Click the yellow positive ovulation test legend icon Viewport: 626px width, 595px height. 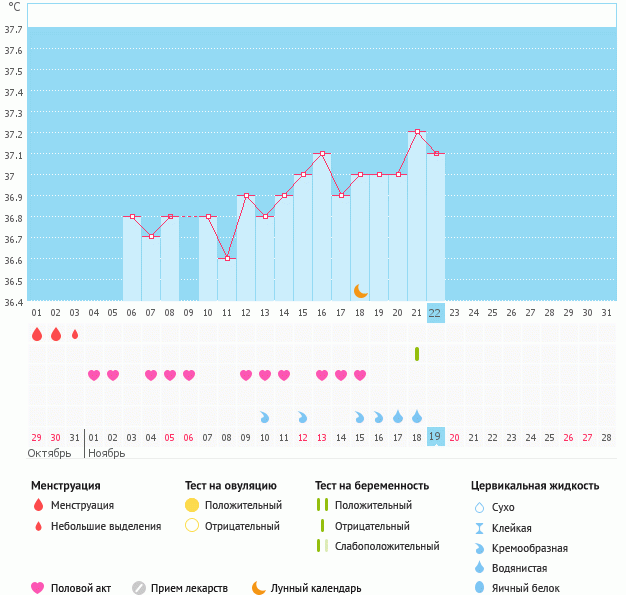[x=192, y=505]
